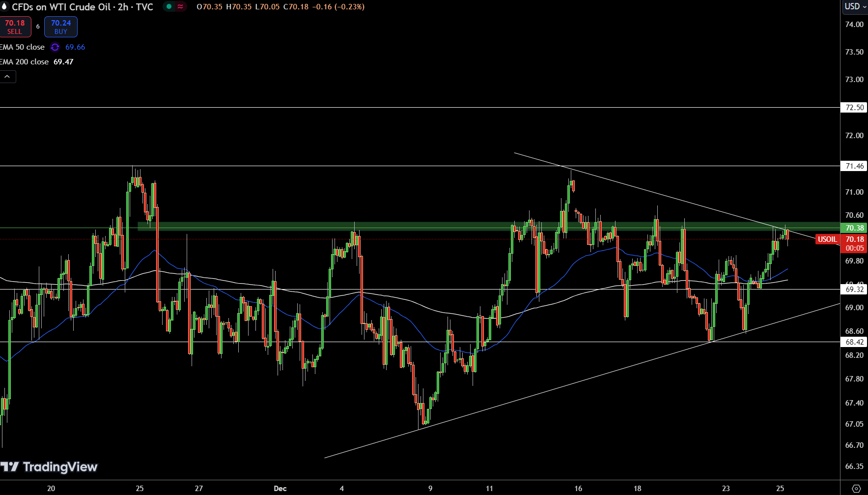Click the spread value 6 between buttons
This screenshot has height=495, width=868.
point(38,27)
